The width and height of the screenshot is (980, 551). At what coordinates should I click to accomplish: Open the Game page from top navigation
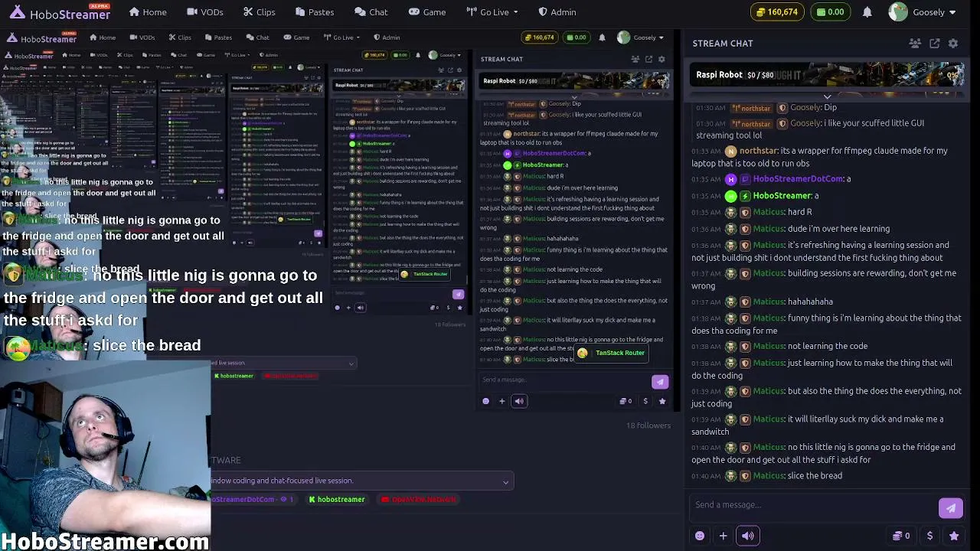427,12
